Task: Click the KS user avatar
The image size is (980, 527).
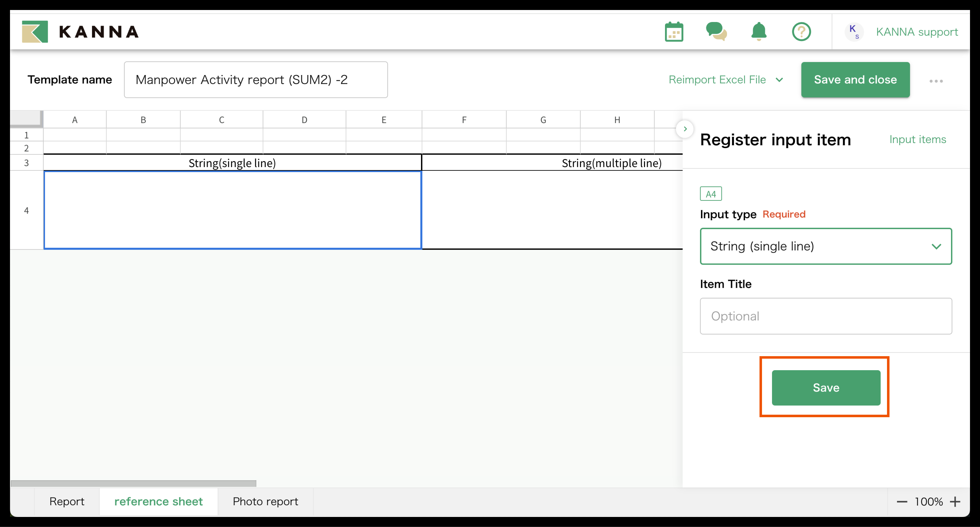Action: pyautogui.click(x=854, y=32)
